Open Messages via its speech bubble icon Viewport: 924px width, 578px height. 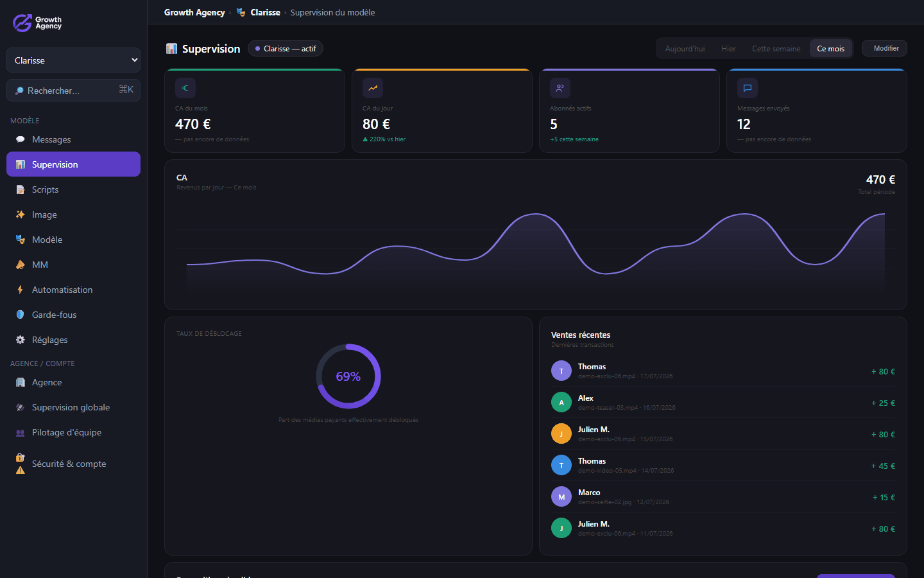click(21, 139)
